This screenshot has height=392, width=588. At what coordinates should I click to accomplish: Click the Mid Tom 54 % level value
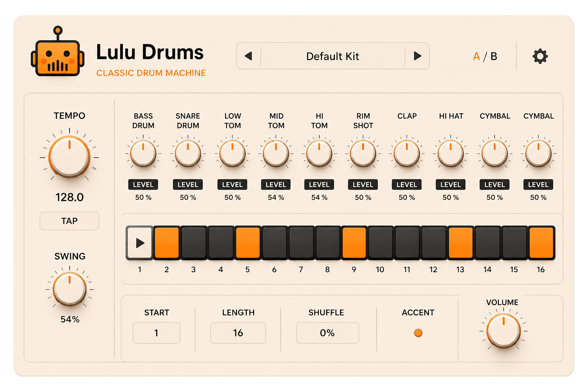tap(276, 198)
